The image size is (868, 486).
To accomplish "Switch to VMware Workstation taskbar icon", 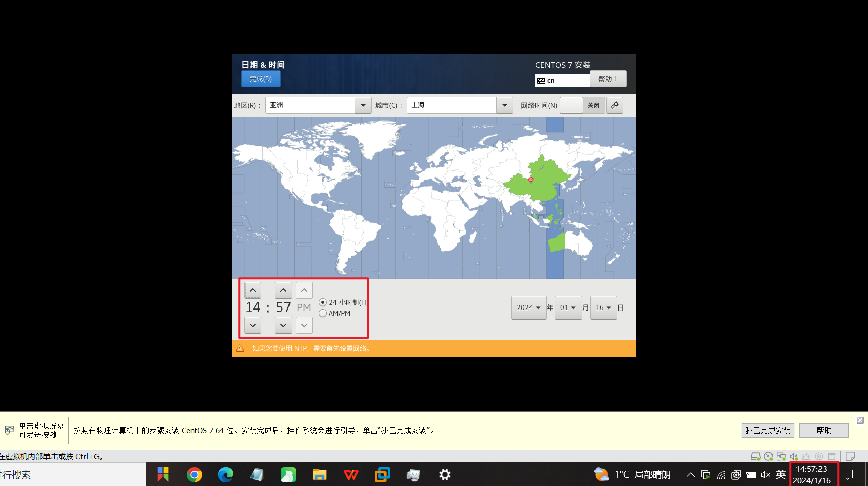I will point(382,474).
